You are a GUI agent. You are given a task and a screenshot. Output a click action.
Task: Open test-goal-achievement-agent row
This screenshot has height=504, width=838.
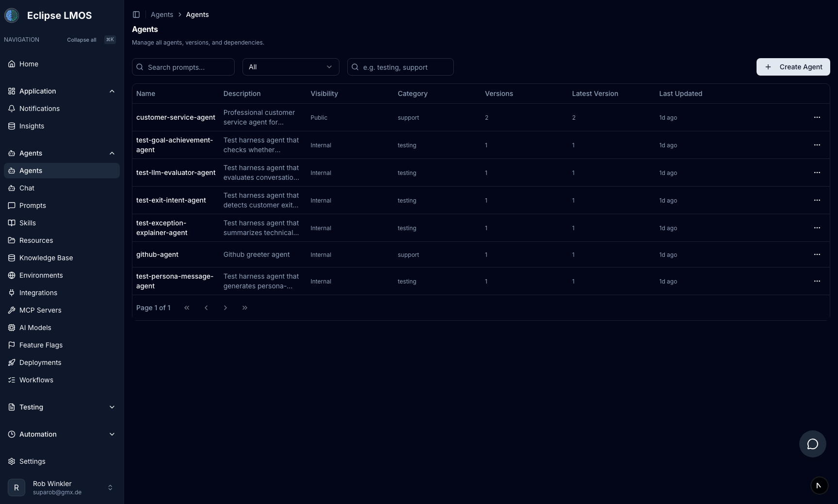[481, 145]
